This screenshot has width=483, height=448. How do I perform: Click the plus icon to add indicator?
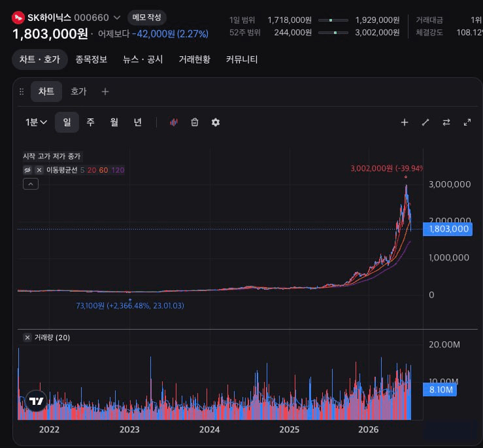point(405,122)
